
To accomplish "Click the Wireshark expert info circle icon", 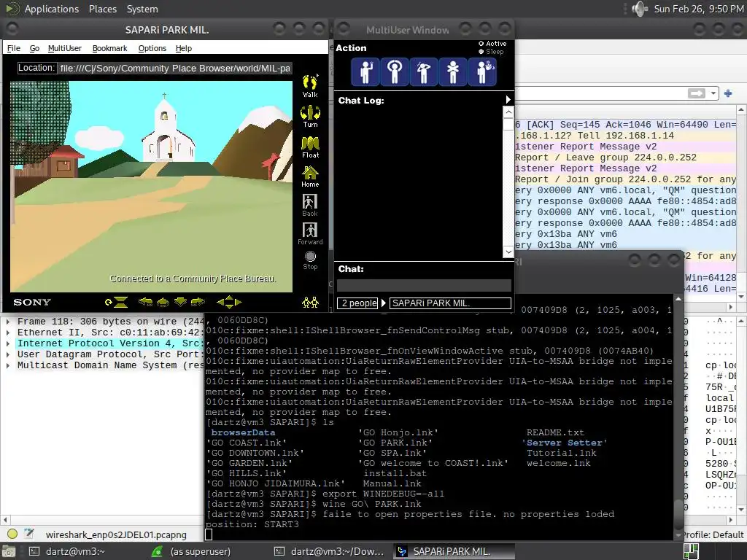I will coord(12,534).
